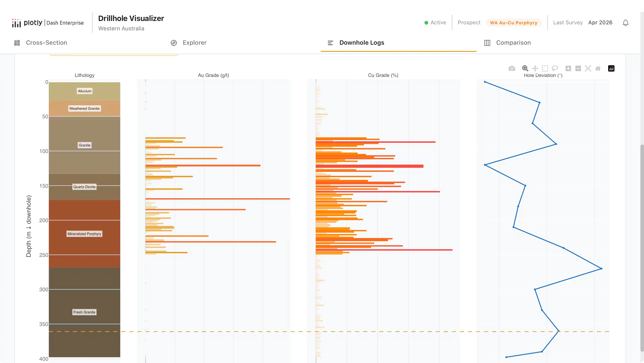This screenshot has height=363, width=644.
Task: Click the Mineralized Porphyry lithology block
Action: tap(84, 234)
